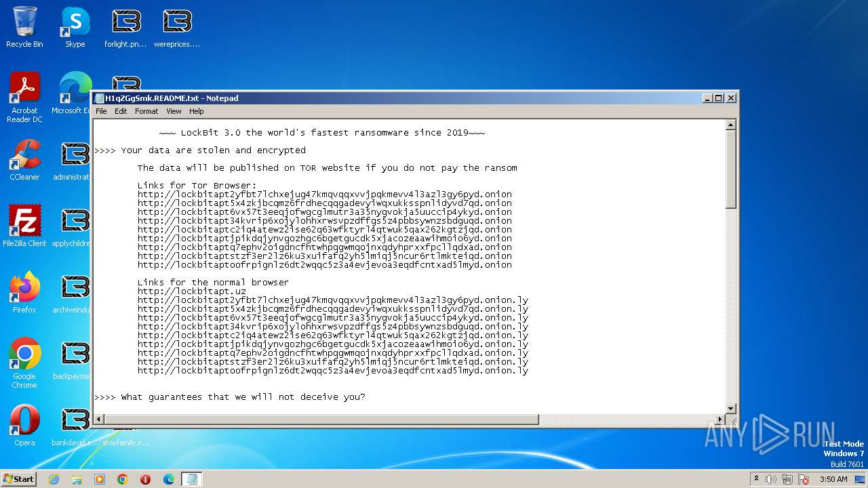The image size is (868, 488).
Task: Click Notepad's vertical scrollbar thumb
Action: pyautogui.click(x=730, y=169)
